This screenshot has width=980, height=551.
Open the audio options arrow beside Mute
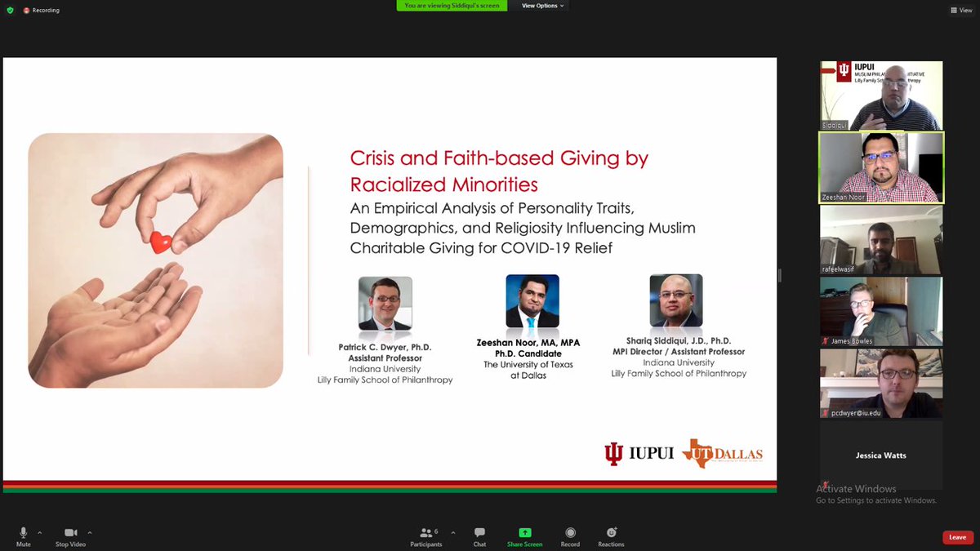point(40,532)
